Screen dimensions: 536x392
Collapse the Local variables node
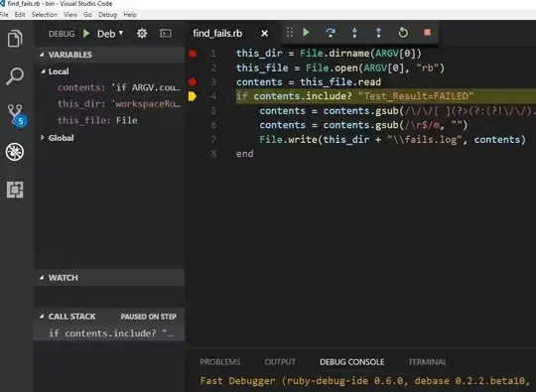click(43, 71)
